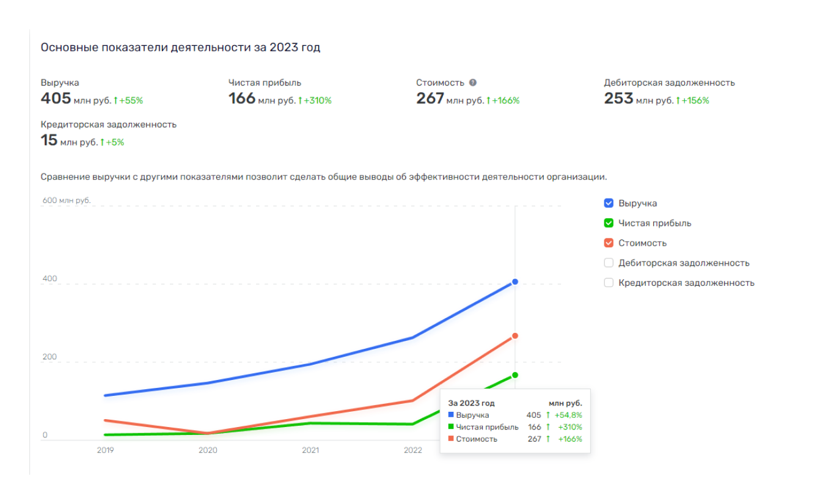Click the 600 млн руб. y-axis label
The image size is (831, 504).
(x=67, y=200)
